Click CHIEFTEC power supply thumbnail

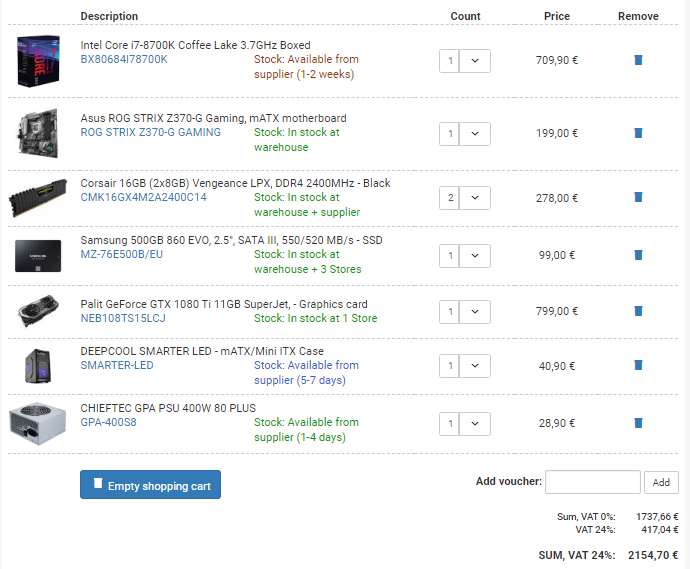coord(37,423)
